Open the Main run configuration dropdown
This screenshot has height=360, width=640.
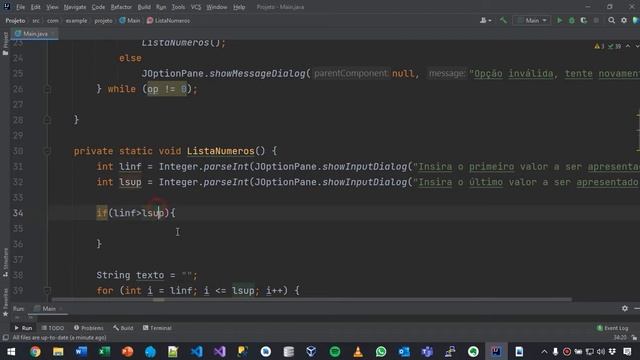[532, 20]
